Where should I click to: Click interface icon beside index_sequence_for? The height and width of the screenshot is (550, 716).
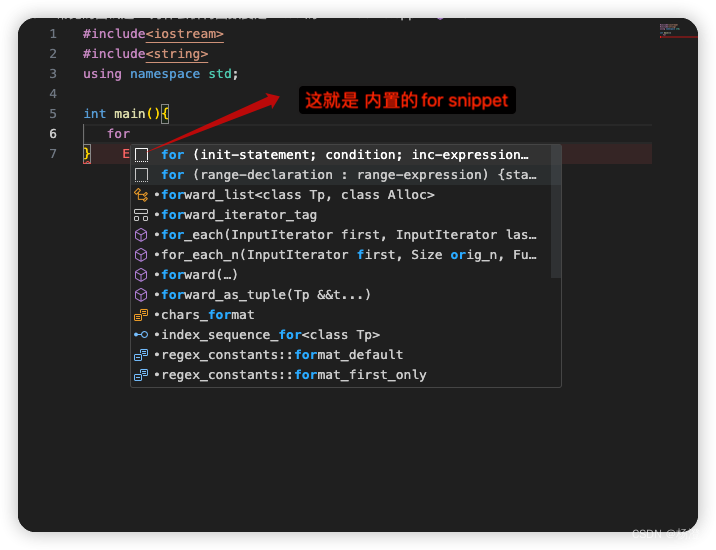pyautogui.click(x=141, y=335)
